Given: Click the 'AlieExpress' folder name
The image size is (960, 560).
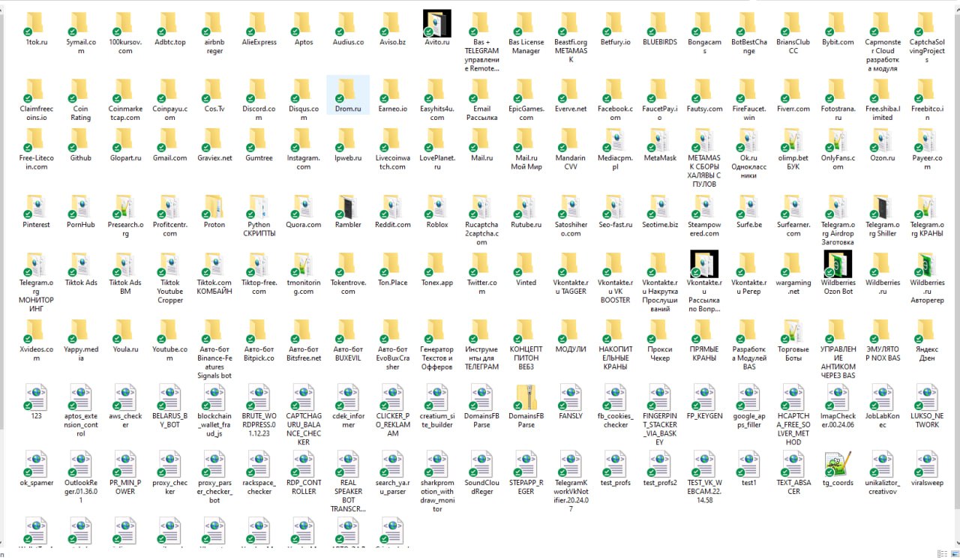Looking at the screenshot, I should [x=259, y=43].
